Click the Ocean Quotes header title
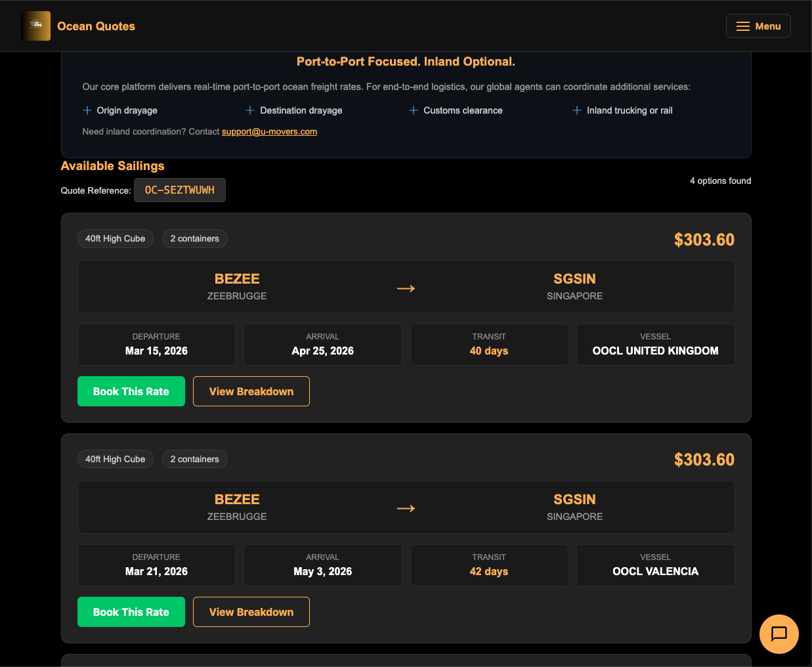The width and height of the screenshot is (812, 667). [x=96, y=26]
